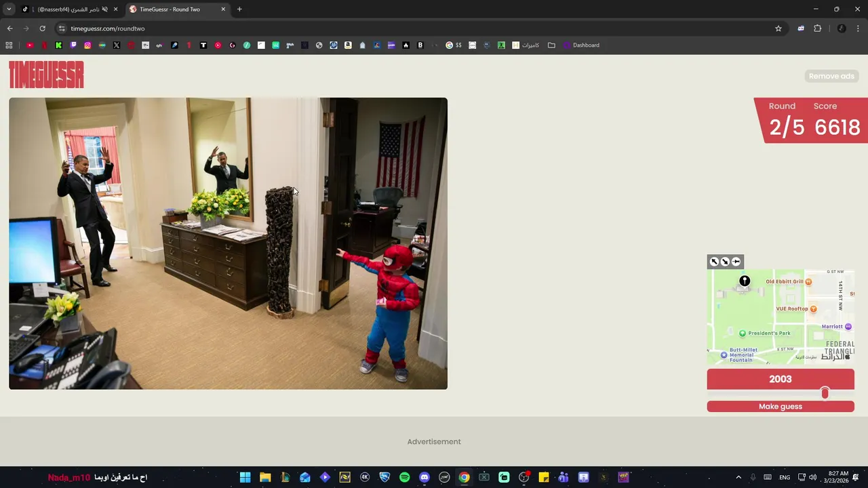Open Discord from taskbar
Viewport: 868px width, 488px height.
425,477
